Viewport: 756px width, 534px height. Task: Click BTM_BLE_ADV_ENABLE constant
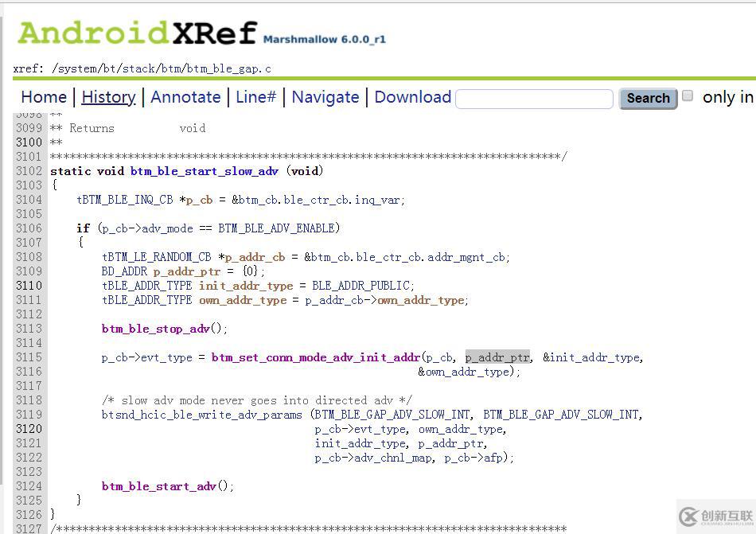click(277, 228)
